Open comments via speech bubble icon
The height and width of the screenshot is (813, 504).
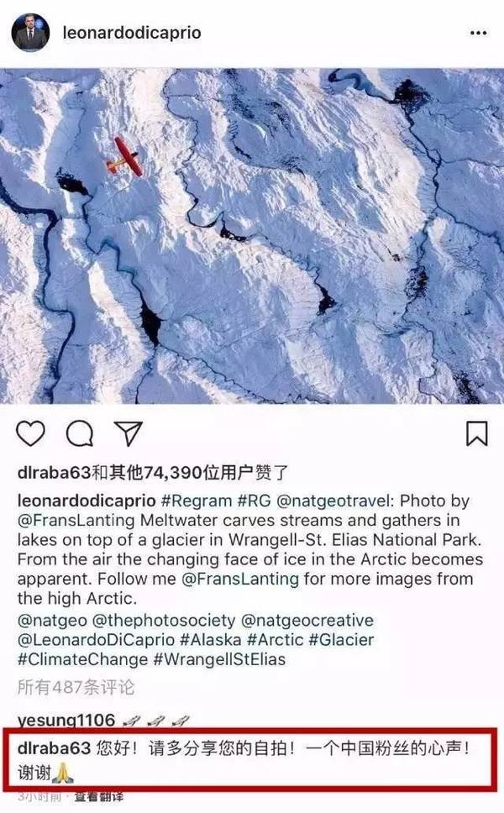80,433
